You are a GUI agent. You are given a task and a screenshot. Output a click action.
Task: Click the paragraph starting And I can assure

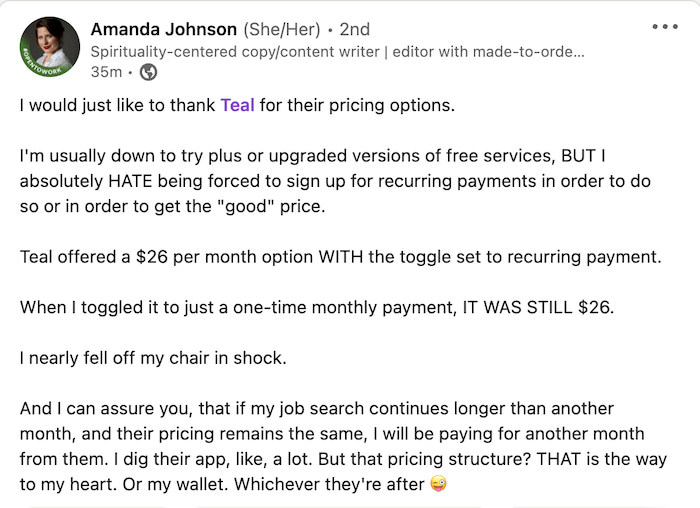click(343, 446)
